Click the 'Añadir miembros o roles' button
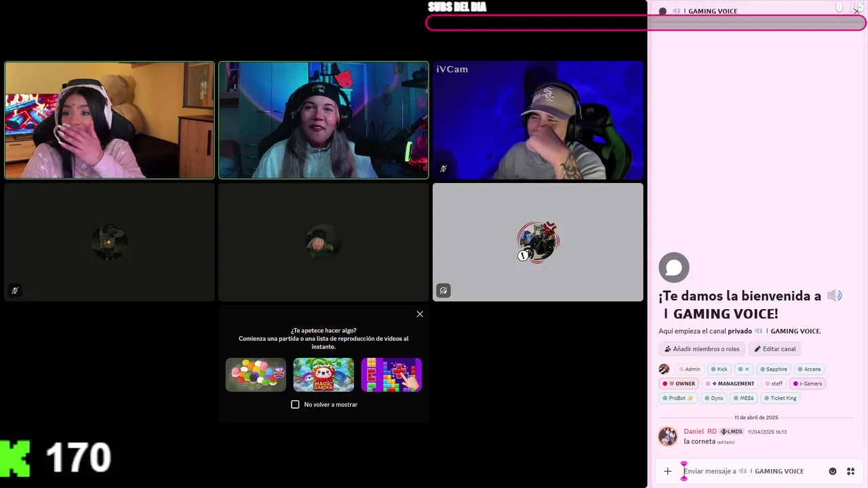Screen dimensions: 868x488 [x=702, y=349]
